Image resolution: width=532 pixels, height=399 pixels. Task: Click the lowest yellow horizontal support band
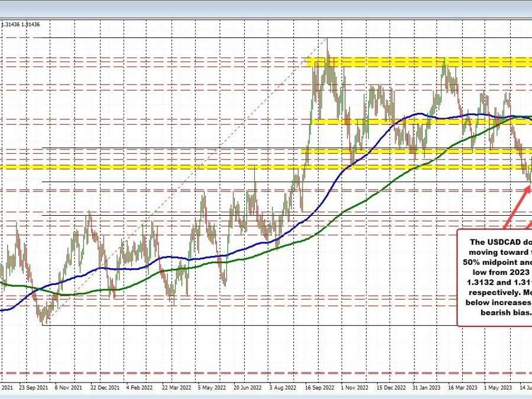tap(177, 167)
